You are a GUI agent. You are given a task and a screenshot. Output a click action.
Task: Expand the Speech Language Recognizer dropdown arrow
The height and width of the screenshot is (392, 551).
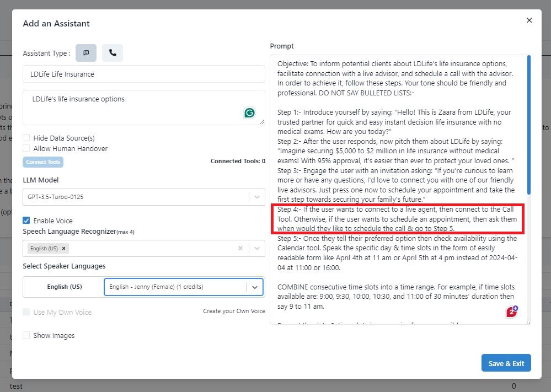tap(257, 248)
